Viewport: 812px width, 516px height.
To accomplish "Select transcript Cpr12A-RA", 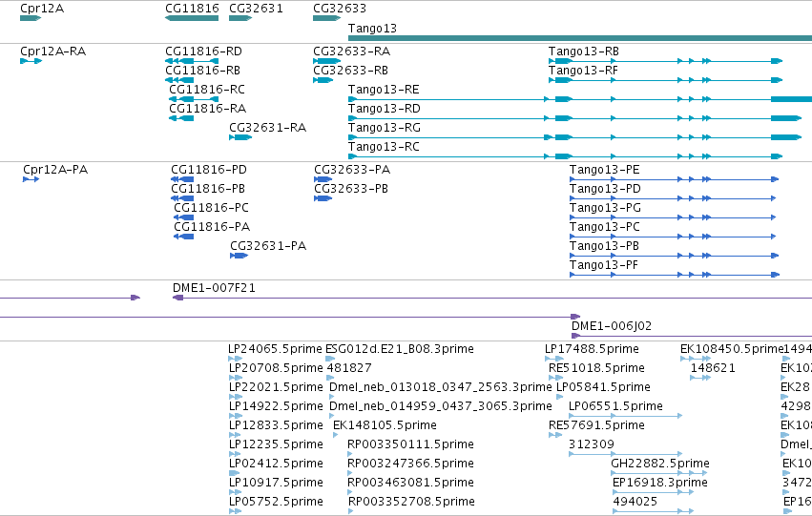I will (52, 52).
